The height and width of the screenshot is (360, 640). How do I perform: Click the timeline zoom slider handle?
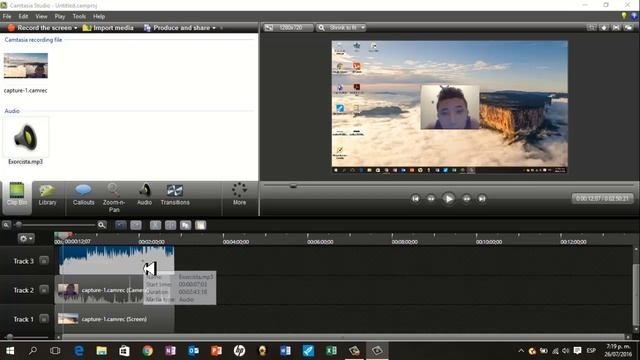(18, 224)
